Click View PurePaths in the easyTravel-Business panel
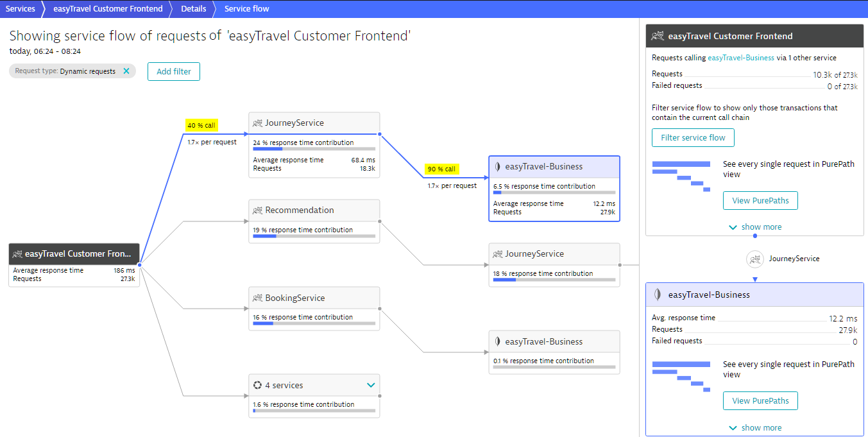 coord(760,401)
